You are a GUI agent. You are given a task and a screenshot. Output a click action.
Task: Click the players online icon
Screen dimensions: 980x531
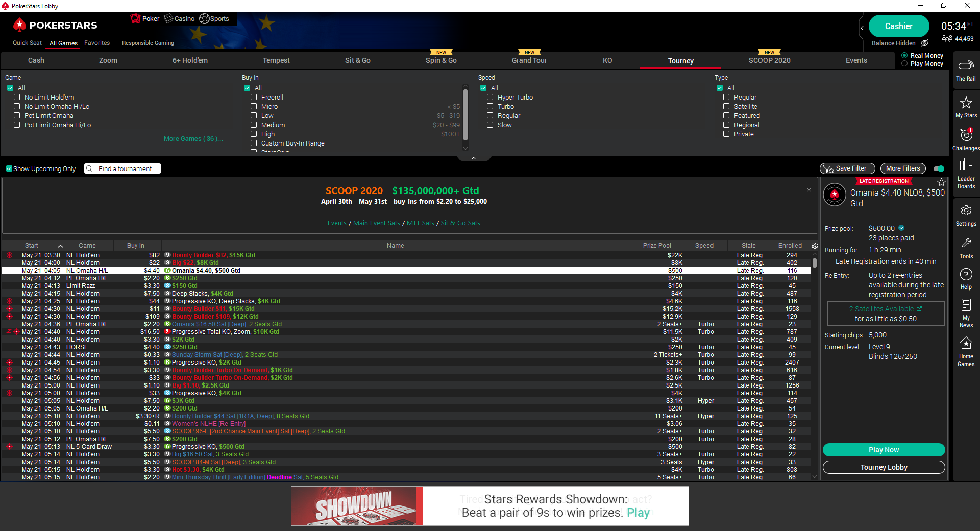pos(947,39)
